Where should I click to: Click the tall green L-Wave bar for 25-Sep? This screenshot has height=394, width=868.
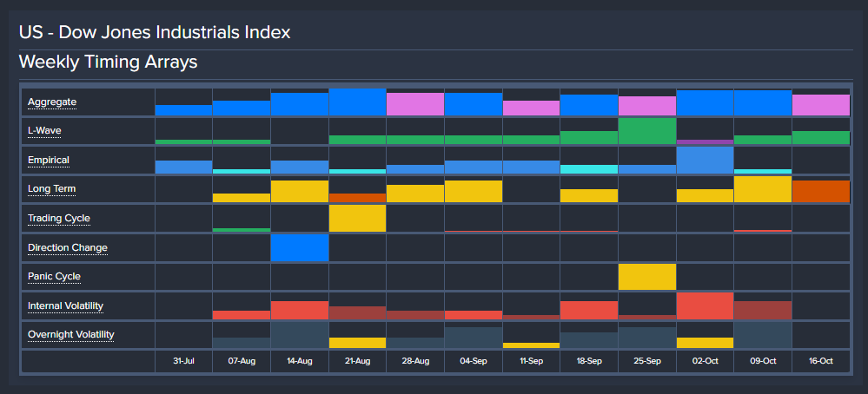click(x=646, y=132)
